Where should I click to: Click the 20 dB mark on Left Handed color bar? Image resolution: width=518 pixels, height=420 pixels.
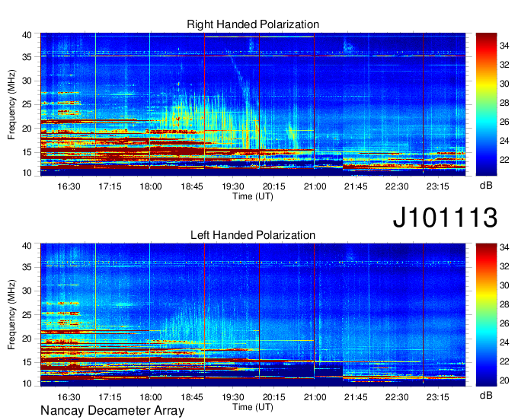tap(504, 380)
